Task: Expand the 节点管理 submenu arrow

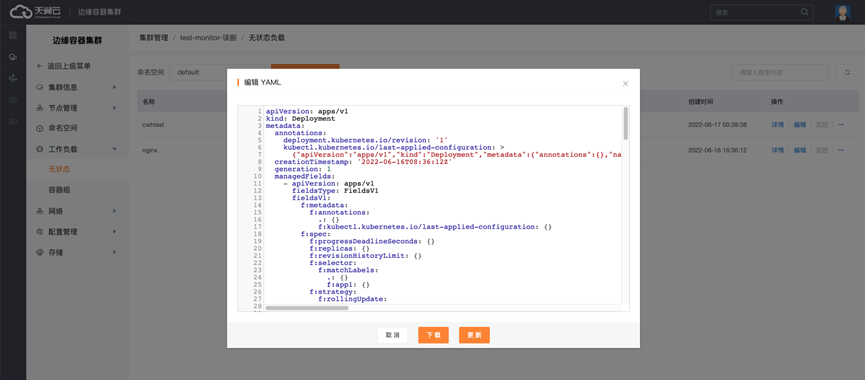Action: pyautogui.click(x=114, y=108)
